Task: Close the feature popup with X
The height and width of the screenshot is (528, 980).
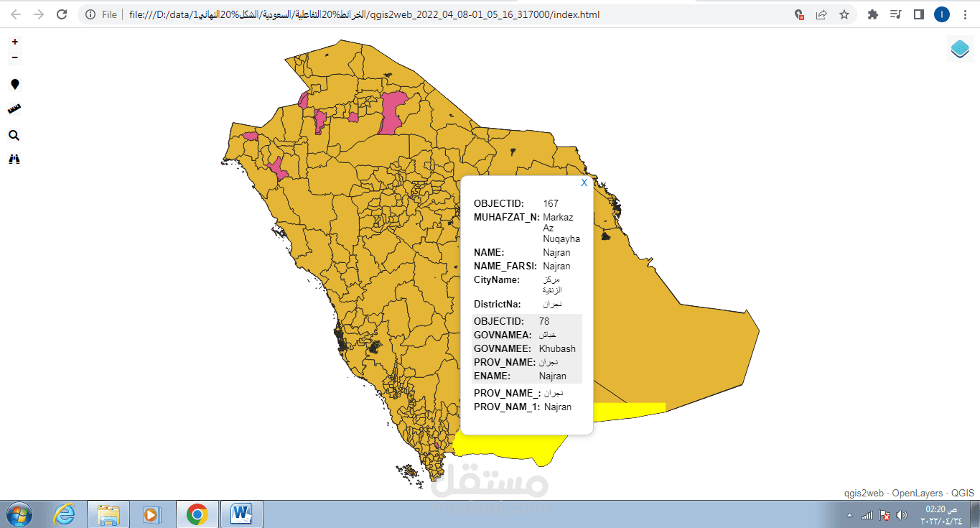Action: tap(584, 182)
